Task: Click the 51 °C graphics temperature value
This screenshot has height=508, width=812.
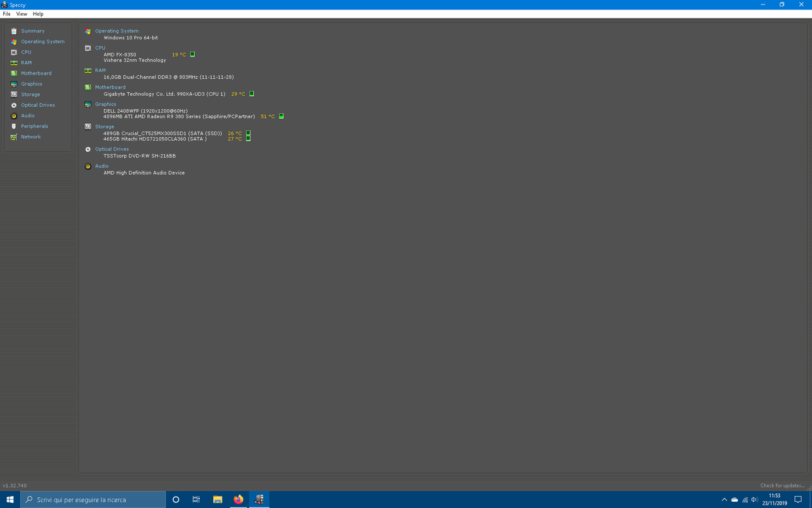Action: point(268,117)
